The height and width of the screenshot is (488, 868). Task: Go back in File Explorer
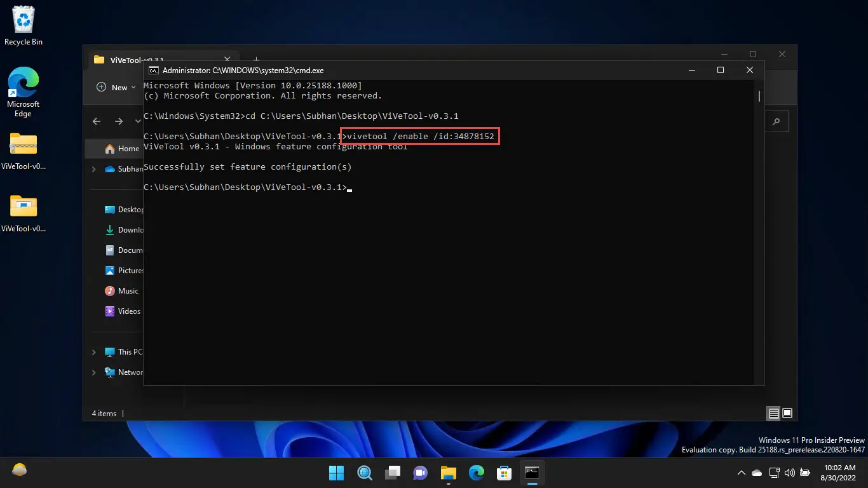click(x=97, y=121)
